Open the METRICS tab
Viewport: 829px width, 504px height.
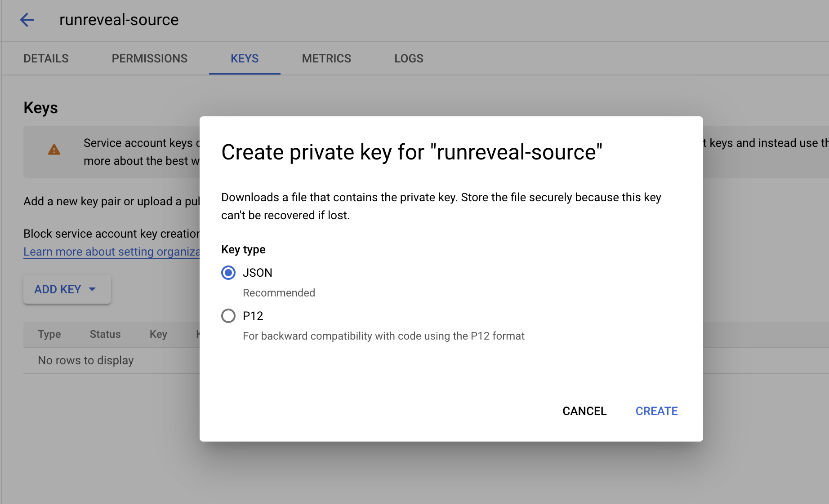[326, 58]
